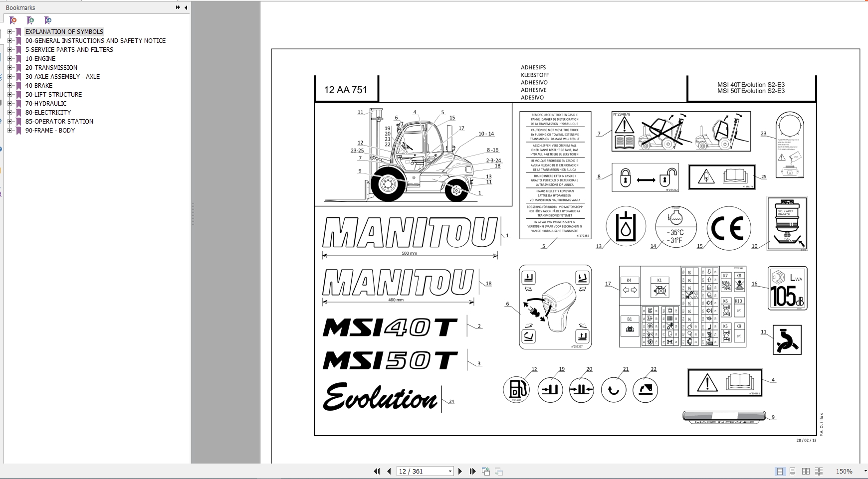Image resolution: width=868 pixels, height=479 pixels.
Task: Click the Evolution script logo
Action: coord(380,397)
